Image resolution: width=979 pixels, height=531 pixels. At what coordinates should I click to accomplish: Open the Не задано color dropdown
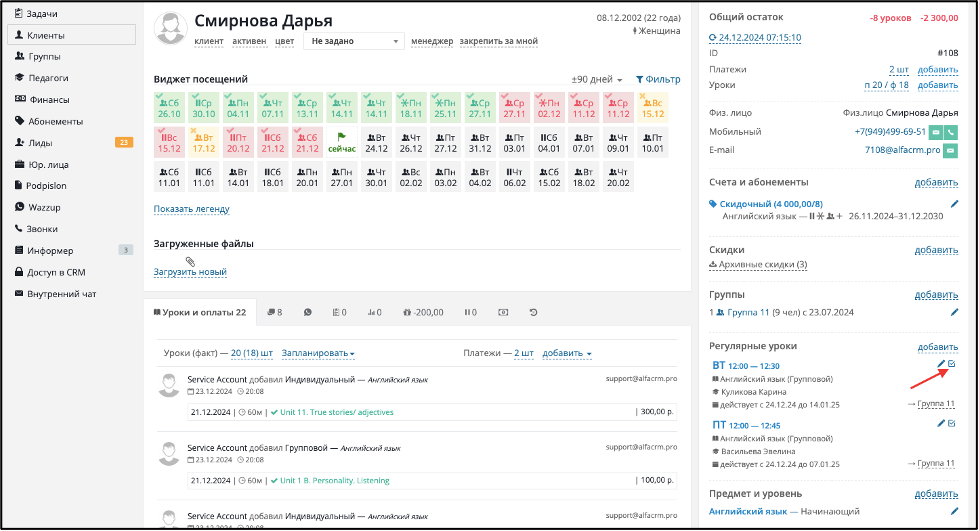click(354, 41)
